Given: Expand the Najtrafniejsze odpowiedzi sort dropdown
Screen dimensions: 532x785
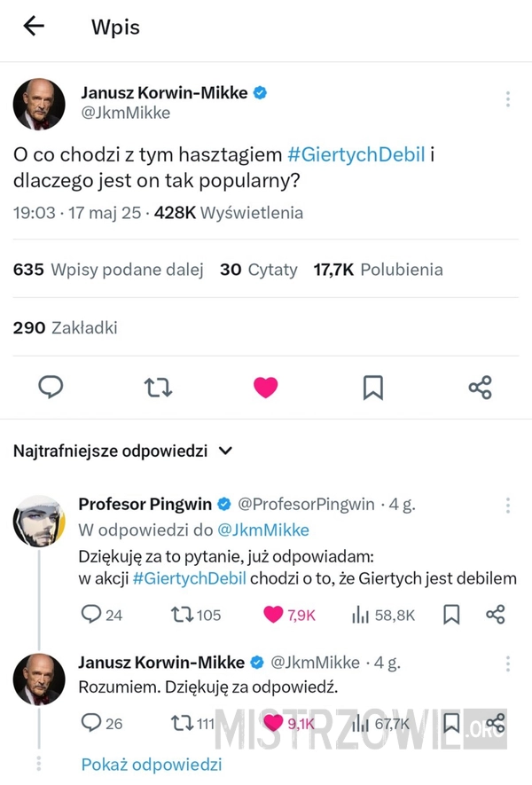Looking at the screenshot, I should pos(225,451).
